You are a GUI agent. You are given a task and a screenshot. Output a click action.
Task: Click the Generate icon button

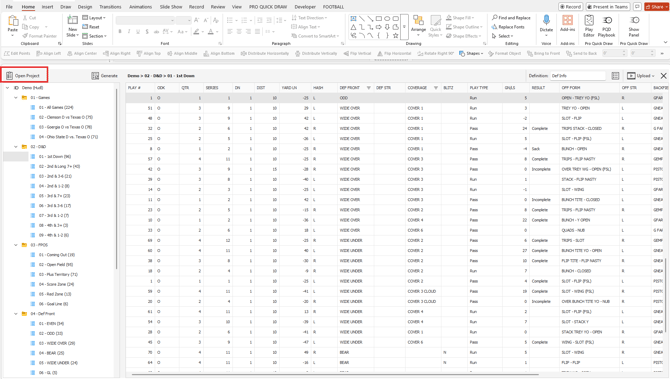[104, 76]
